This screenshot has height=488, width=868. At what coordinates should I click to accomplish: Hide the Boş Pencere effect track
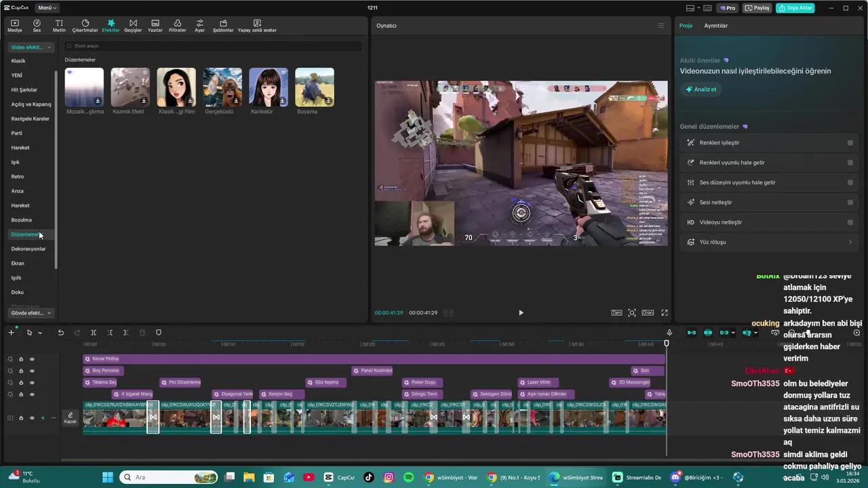click(32, 371)
